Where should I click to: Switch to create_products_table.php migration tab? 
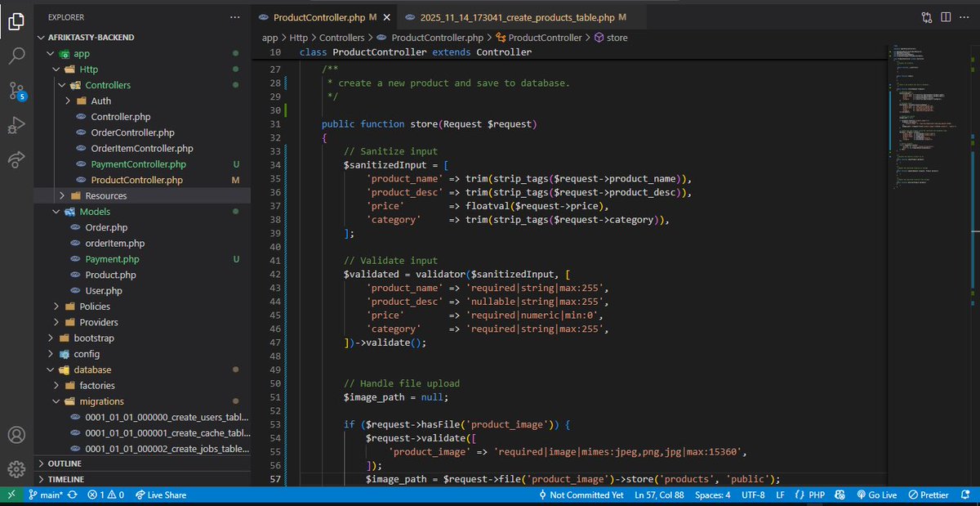click(523, 16)
